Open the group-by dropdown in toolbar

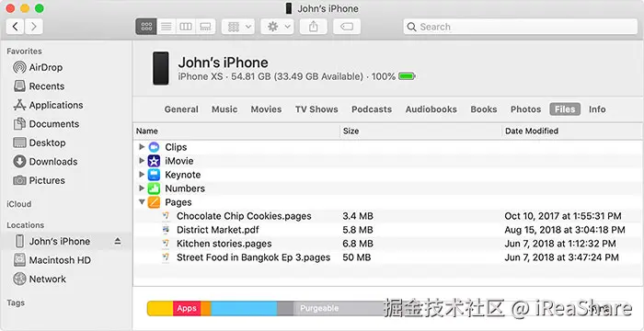[x=238, y=27]
